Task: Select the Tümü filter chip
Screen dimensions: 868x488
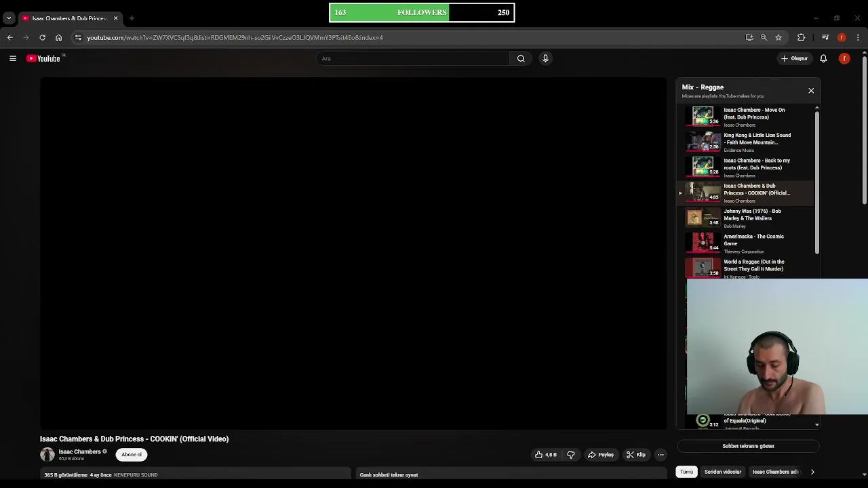Action: [687, 472]
